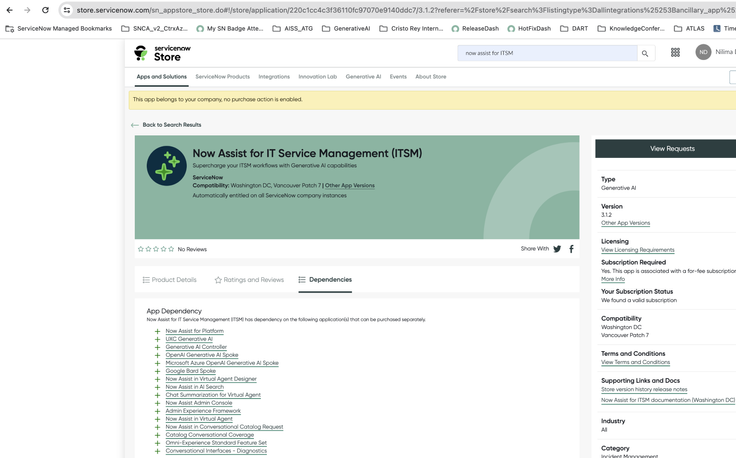Switch to the Integrations tab

(x=274, y=76)
